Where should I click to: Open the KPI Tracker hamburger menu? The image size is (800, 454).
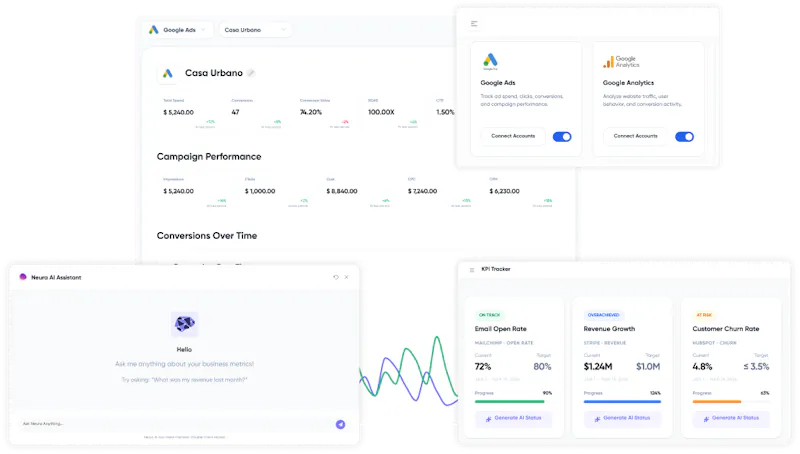pos(472,270)
